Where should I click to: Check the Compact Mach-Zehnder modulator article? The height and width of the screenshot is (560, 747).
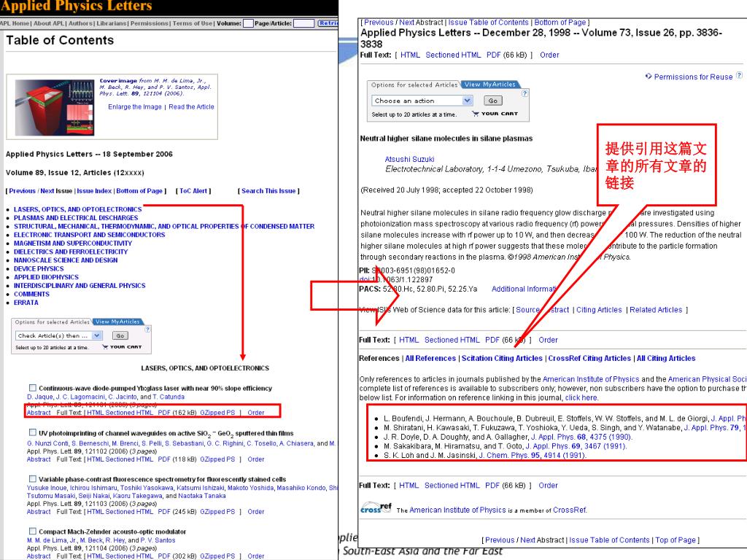coord(32,531)
